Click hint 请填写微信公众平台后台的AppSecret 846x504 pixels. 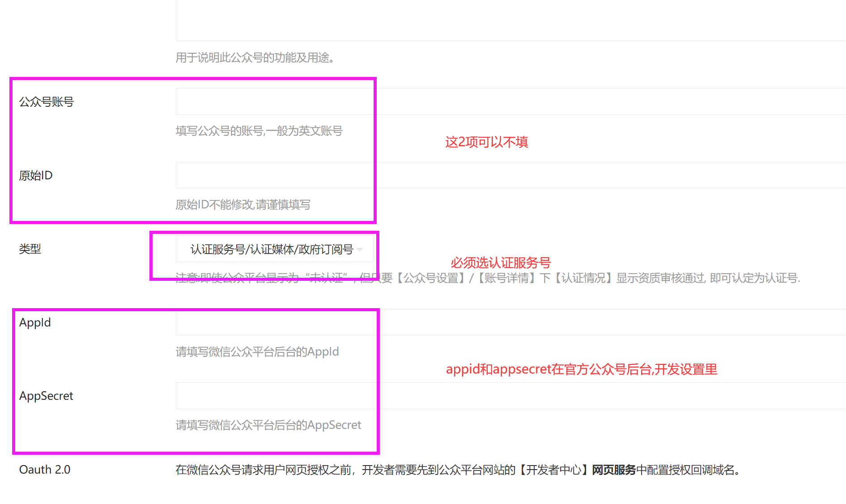(x=268, y=425)
